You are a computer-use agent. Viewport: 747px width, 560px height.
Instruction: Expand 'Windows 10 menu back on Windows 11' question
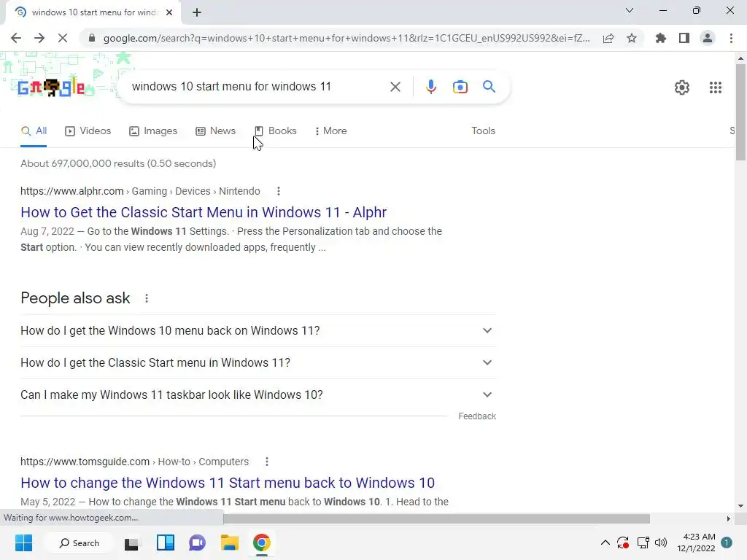[x=258, y=330]
